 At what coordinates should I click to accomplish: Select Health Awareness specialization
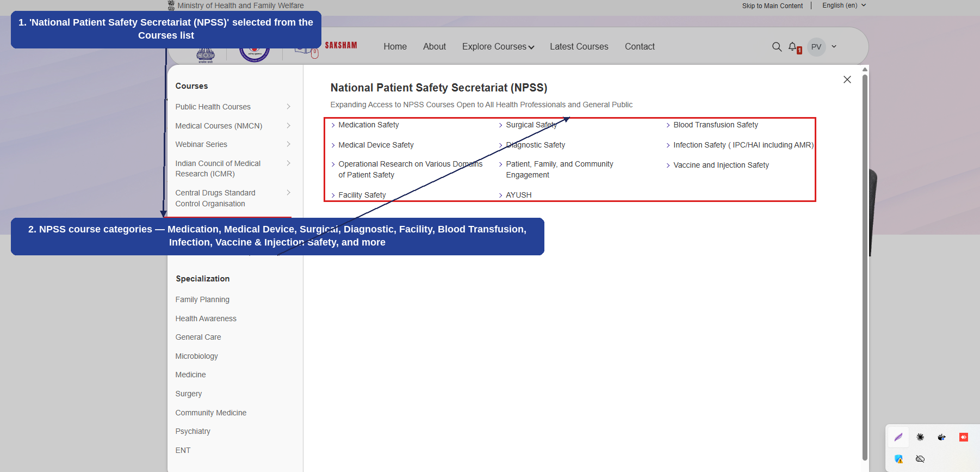[206, 318]
